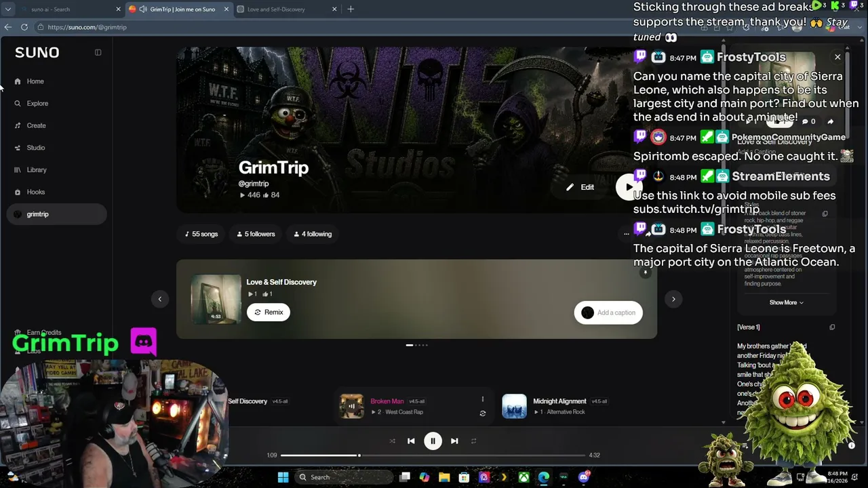Screen dimensions: 868x488
Task: Click the Windows taskbar Search box
Action: [344, 477]
